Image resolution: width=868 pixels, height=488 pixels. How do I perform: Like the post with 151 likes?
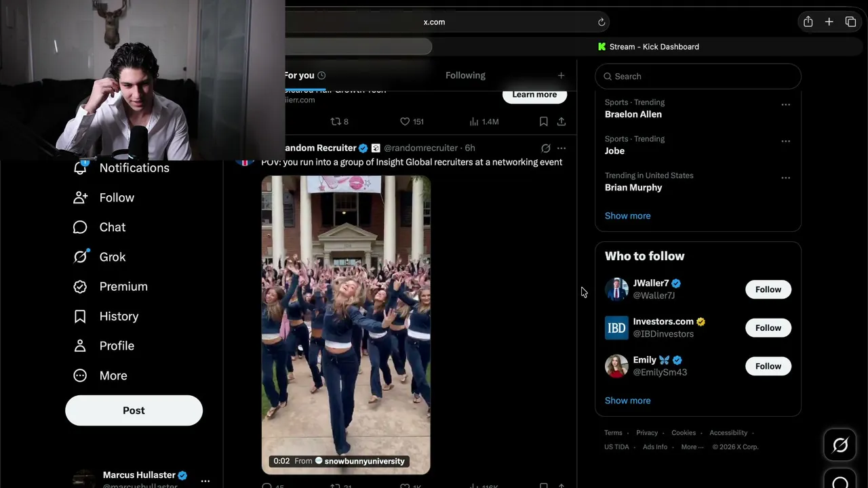[412, 121]
